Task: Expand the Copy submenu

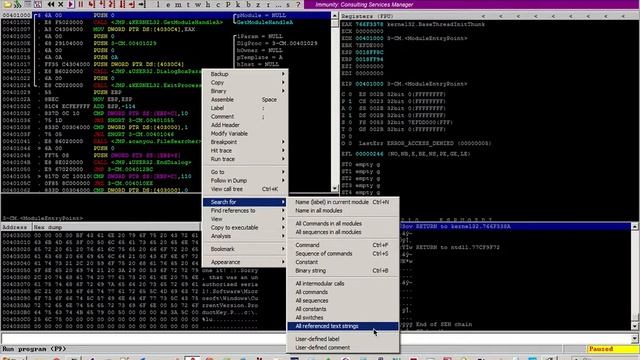Action: [x=246, y=82]
